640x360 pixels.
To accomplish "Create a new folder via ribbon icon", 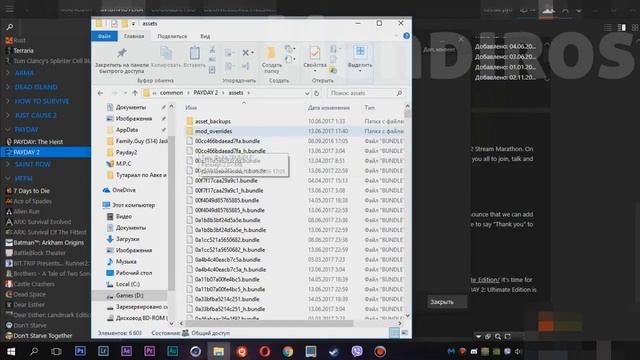I will coord(271,53).
